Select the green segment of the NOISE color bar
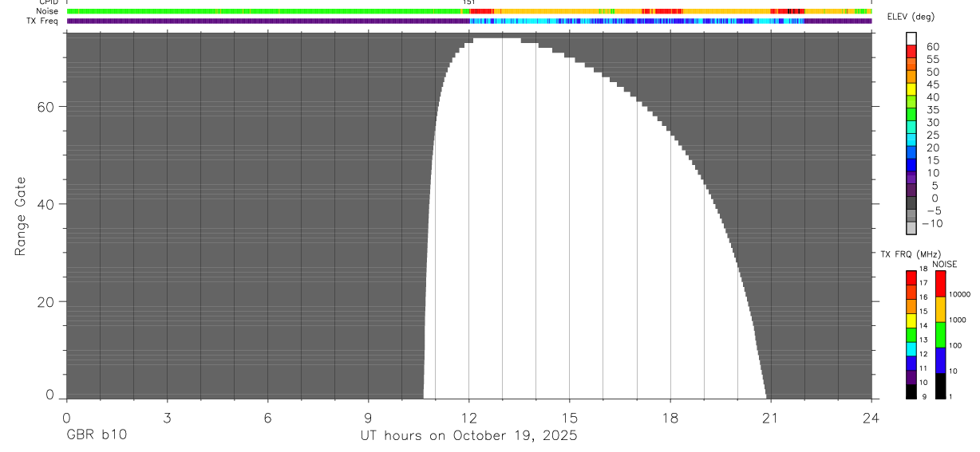Viewport: 980px width, 452px height. [940, 335]
